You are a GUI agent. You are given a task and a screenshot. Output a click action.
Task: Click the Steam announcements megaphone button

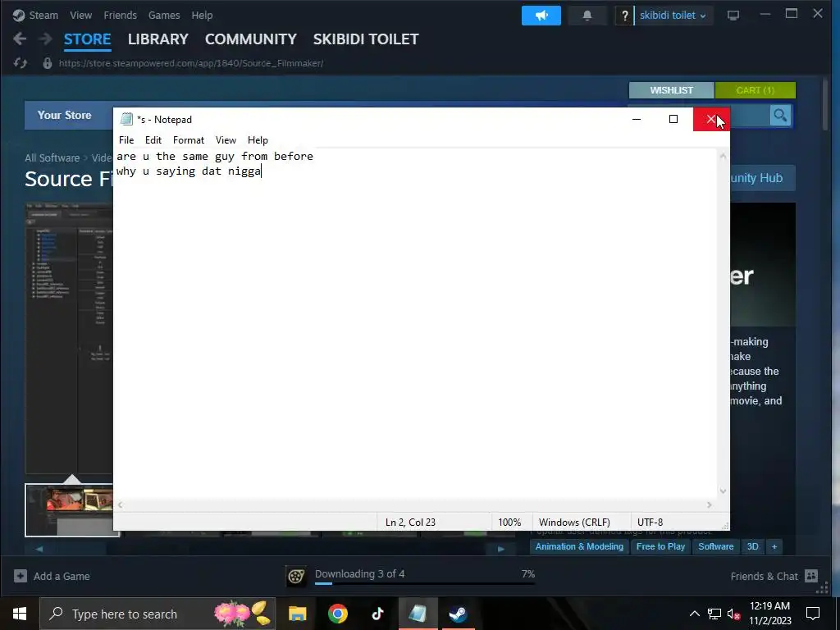541,16
